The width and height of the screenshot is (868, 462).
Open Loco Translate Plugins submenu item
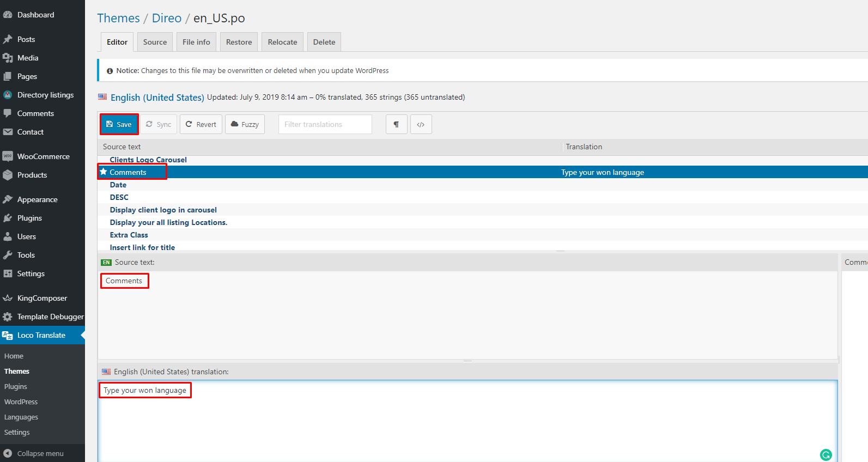point(16,386)
